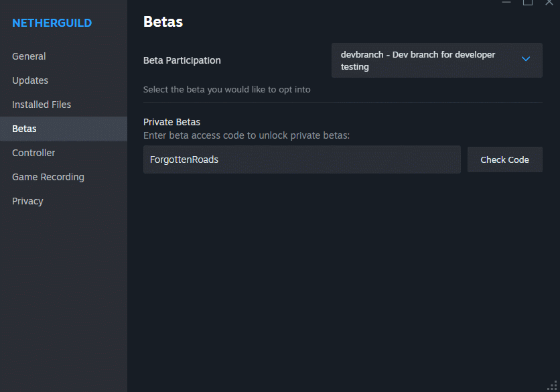Screen dimensions: 560x392
Task: Click the resize grip in window corner
Action: [x=553, y=386]
